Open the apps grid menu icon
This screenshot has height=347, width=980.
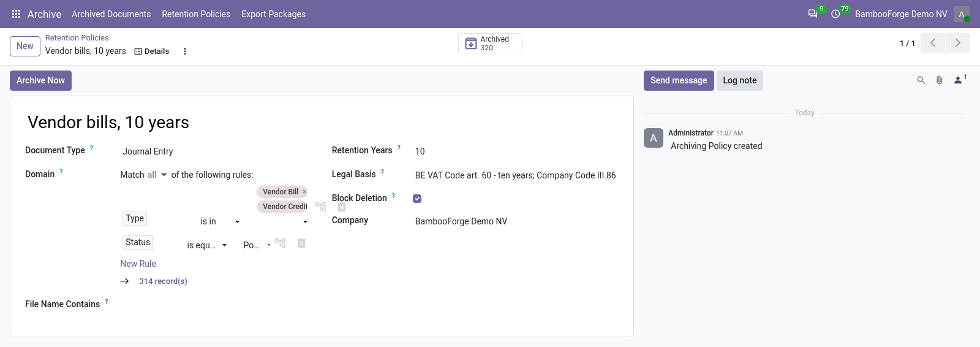(17, 13)
